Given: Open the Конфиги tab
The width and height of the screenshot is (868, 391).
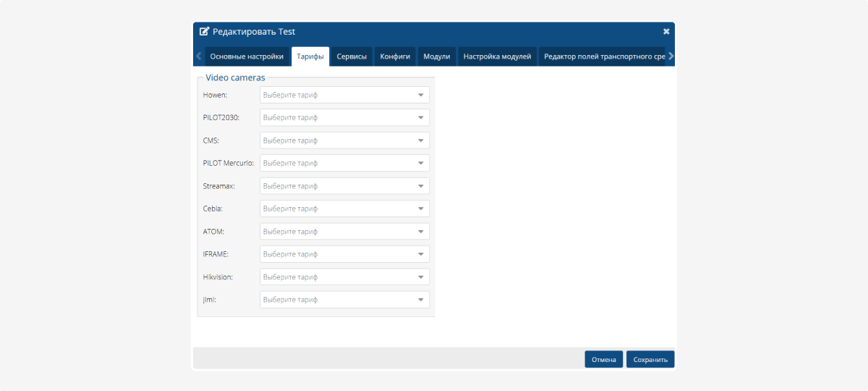Looking at the screenshot, I should point(395,56).
